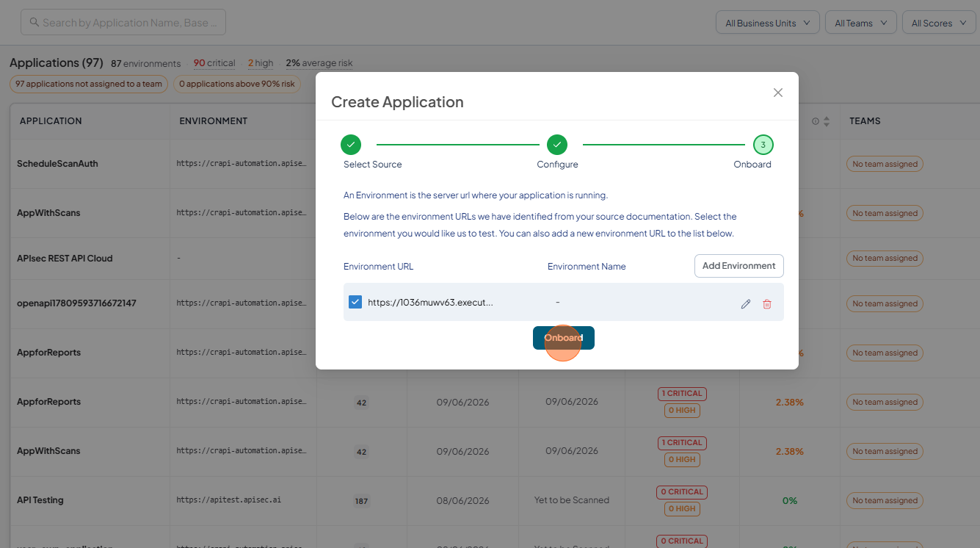The width and height of the screenshot is (980, 548).
Task: Click the search magnifier icon
Action: (x=35, y=23)
